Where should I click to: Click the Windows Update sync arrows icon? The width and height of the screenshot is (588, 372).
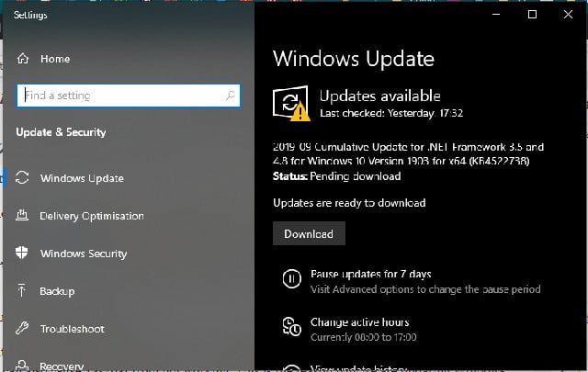click(22, 178)
